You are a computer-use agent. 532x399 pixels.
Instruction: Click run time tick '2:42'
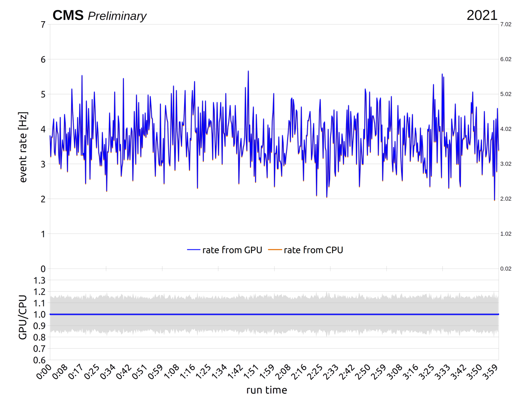[348, 372]
